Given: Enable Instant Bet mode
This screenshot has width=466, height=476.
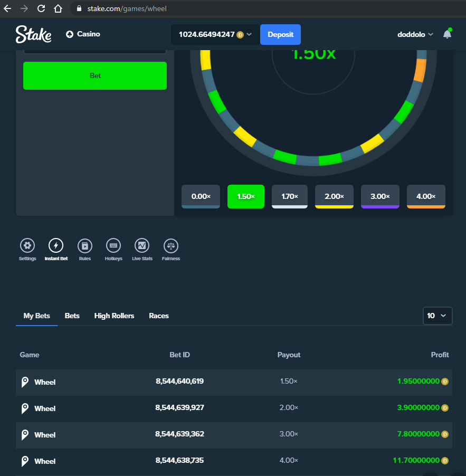Looking at the screenshot, I should [56, 245].
